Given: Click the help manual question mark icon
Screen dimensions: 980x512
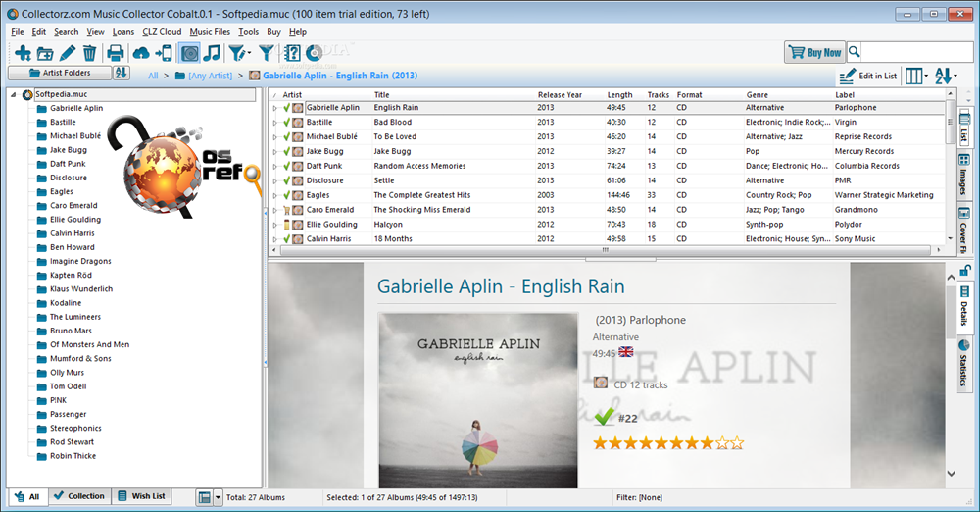Looking at the screenshot, I should [x=292, y=53].
